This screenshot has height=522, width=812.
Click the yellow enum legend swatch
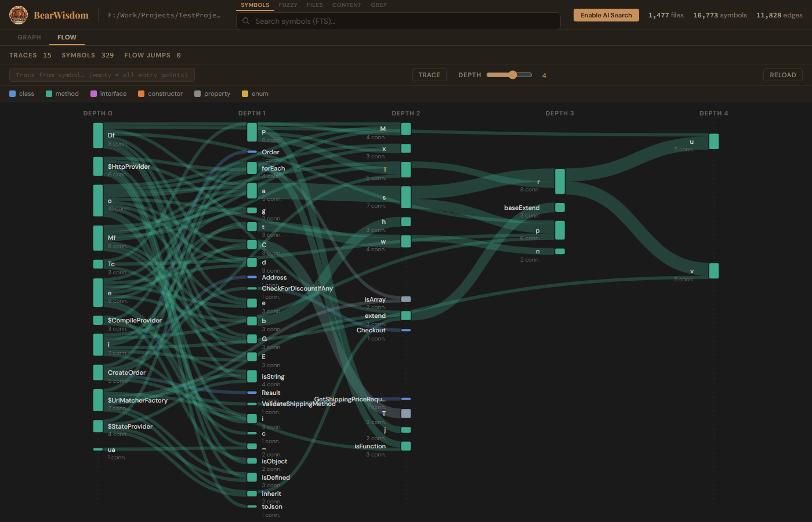click(245, 93)
